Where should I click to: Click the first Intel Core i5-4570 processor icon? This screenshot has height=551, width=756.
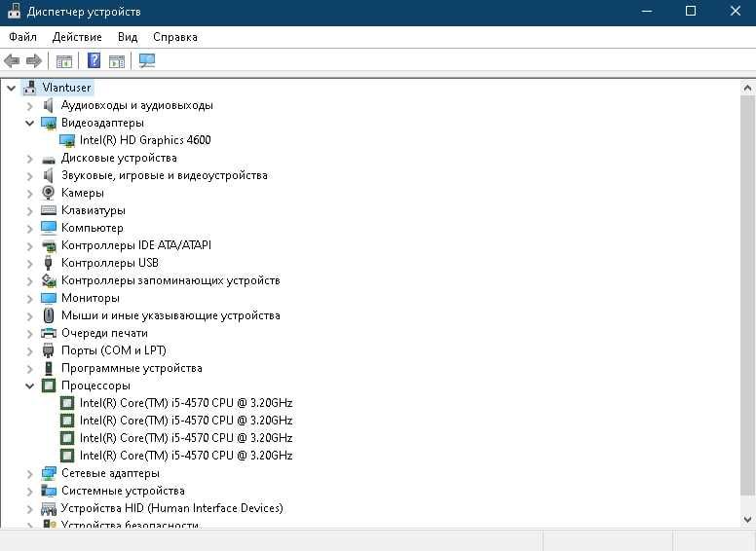click(67, 403)
